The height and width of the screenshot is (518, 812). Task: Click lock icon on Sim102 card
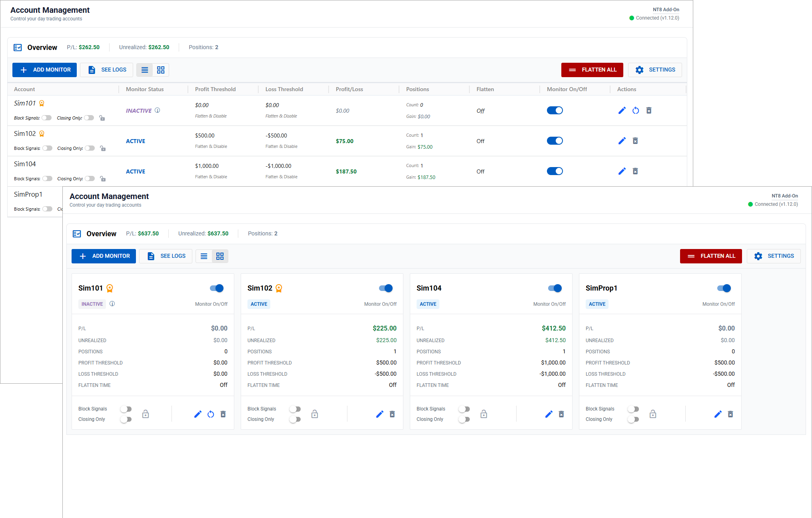pos(315,414)
